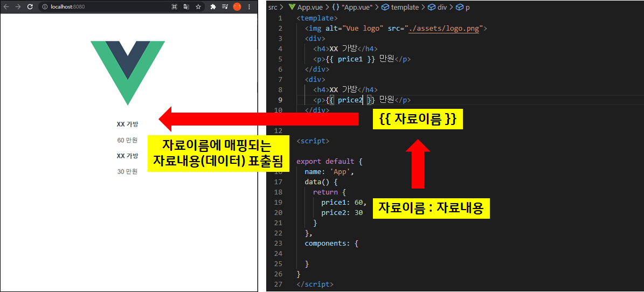Click 'data() {' on line 17
644x292 pixels.
pos(321,182)
